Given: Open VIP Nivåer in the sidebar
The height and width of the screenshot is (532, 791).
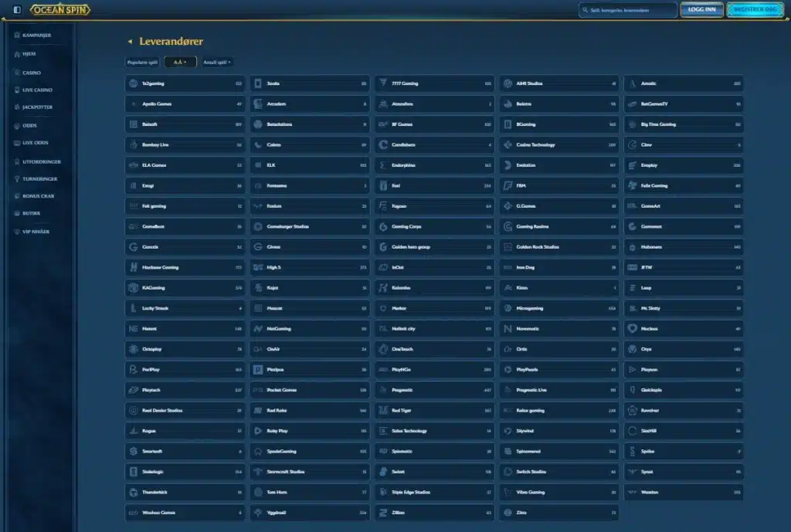Looking at the screenshot, I should [36, 232].
